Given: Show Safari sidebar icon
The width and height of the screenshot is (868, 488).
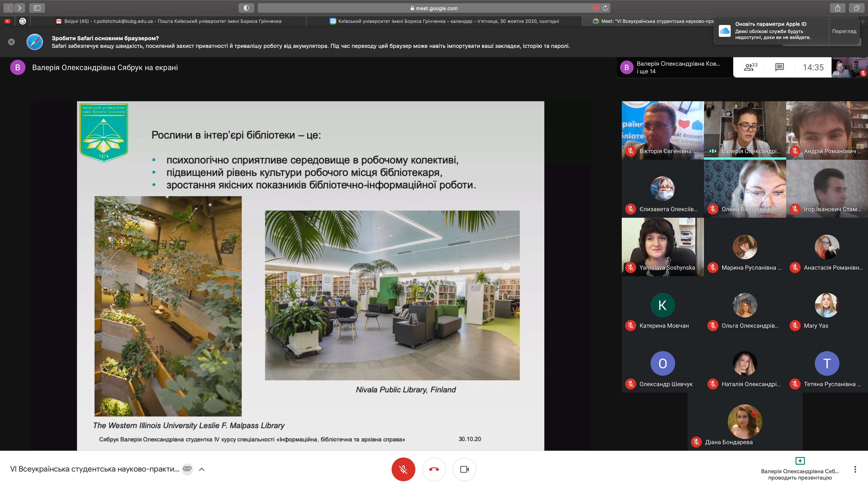Looking at the screenshot, I should pos(37,8).
